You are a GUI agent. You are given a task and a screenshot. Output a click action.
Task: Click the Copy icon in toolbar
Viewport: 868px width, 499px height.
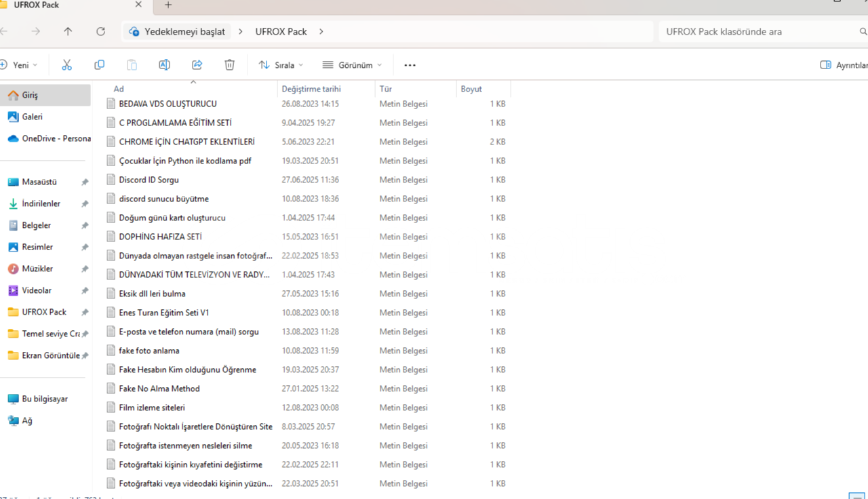pyautogui.click(x=99, y=65)
